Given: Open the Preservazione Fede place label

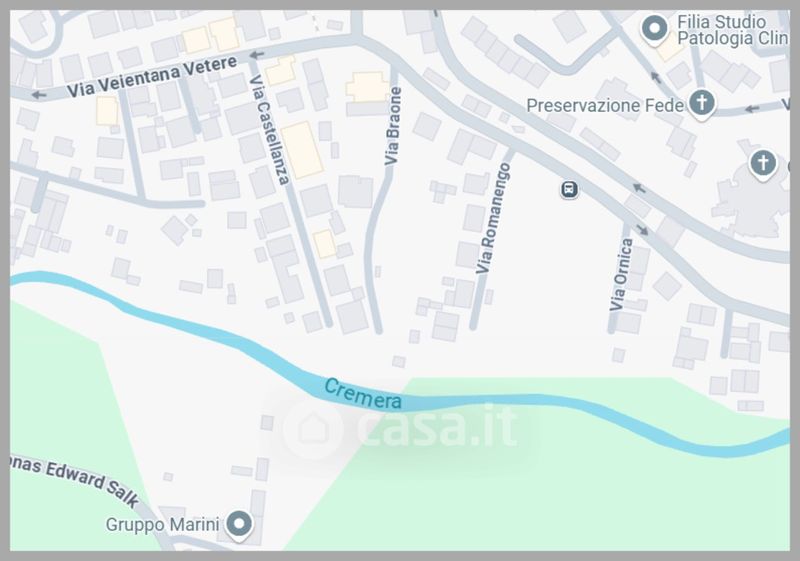Looking at the screenshot, I should 605,106.
